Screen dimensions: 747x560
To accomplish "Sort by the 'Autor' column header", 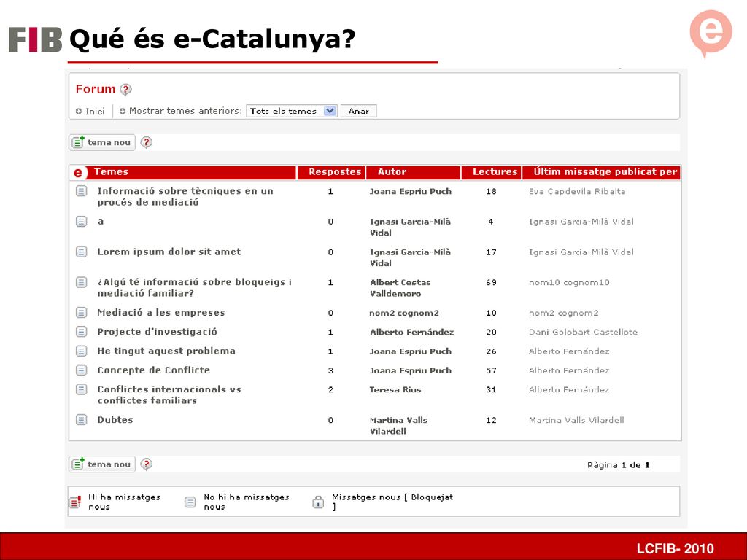I will click(392, 172).
